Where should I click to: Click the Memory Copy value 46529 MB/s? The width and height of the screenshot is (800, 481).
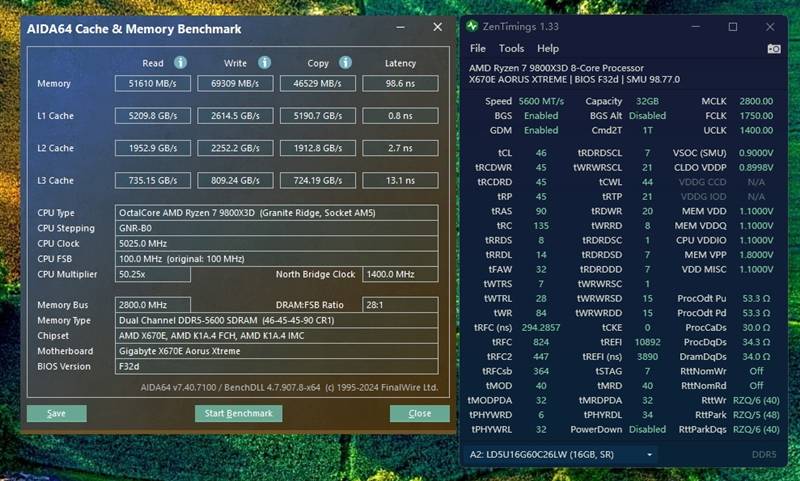point(317,84)
